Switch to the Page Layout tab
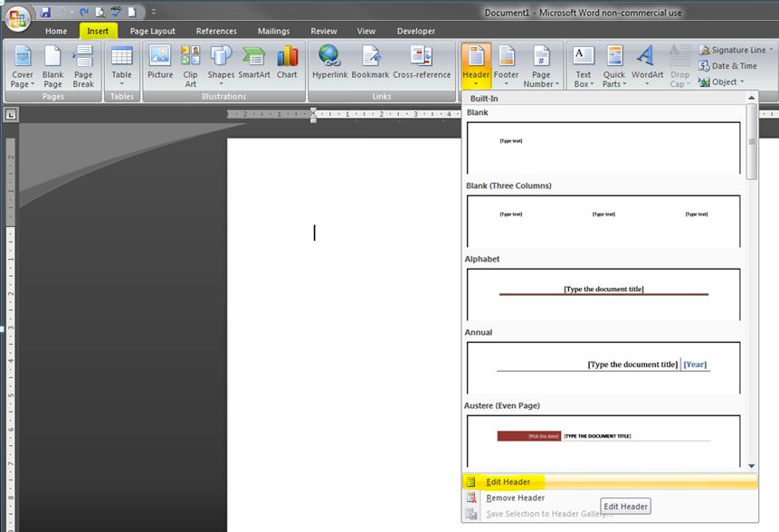Image resolution: width=779 pixels, height=532 pixels. [x=153, y=31]
